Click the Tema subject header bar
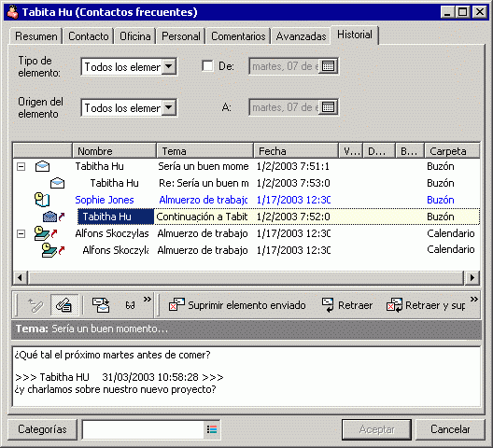Viewport: 493px width, 448px height. pyautogui.click(x=246, y=329)
